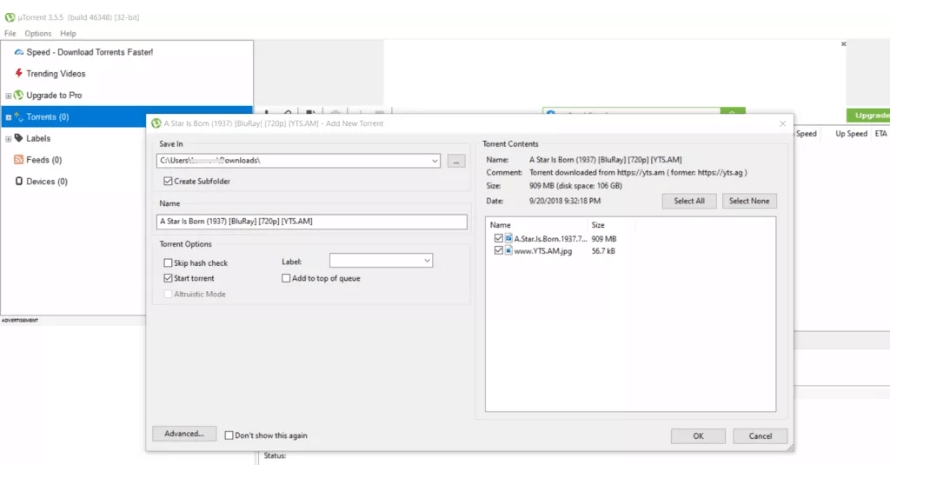Open the Label dropdown list
The height and width of the screenshot is (478, 926).
427,261
